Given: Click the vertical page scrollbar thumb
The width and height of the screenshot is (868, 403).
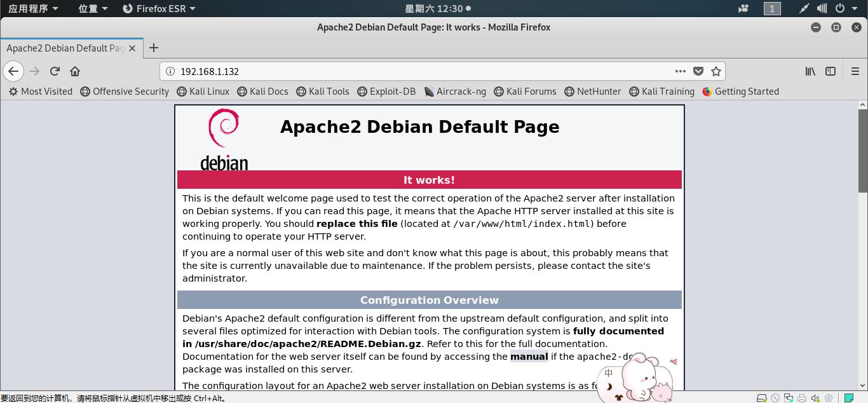Looking at the screenshot, I should pos(863,149).
